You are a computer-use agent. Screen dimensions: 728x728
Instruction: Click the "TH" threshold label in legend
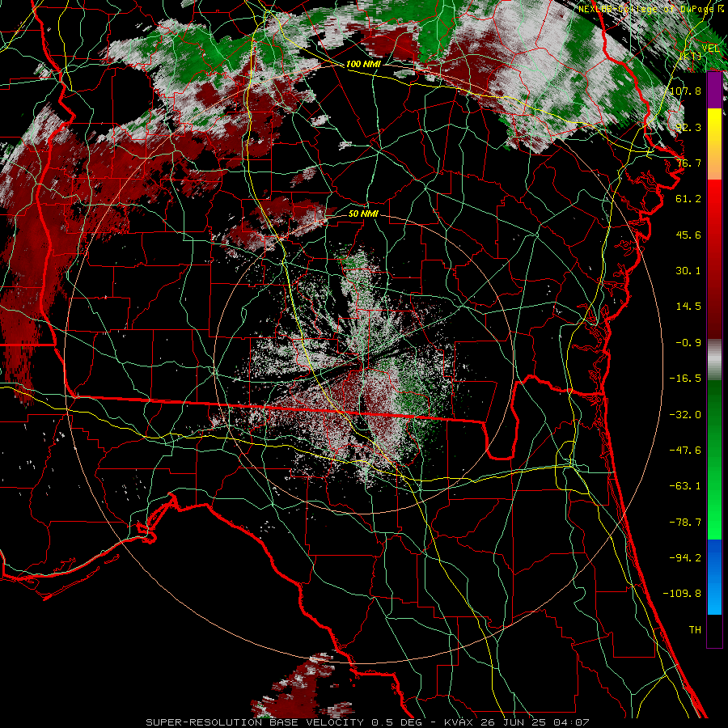coord(695,630)
